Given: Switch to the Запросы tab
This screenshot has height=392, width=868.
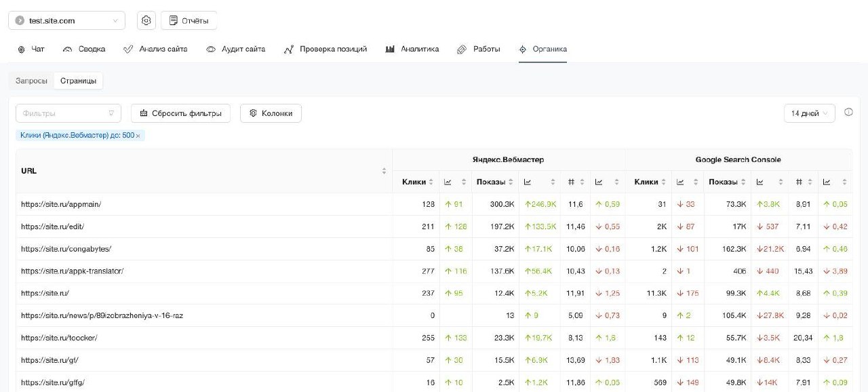Looking at the screenshot, I should [31, 81].
